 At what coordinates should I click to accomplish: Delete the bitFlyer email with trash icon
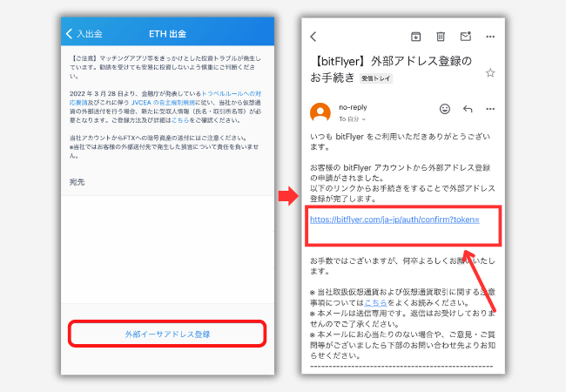[441, 37]
